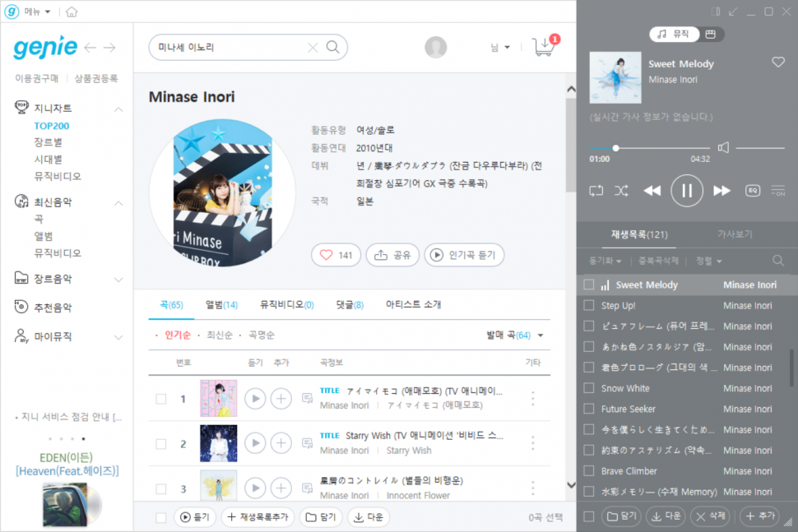Expand the 마이뮤직 section

point(118,337)
